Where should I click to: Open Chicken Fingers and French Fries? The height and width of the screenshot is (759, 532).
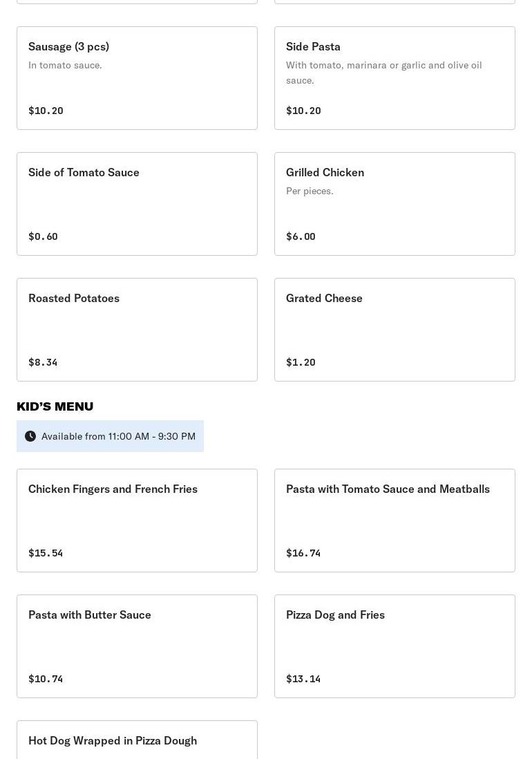pyautogui.click(x=137, y=520)
